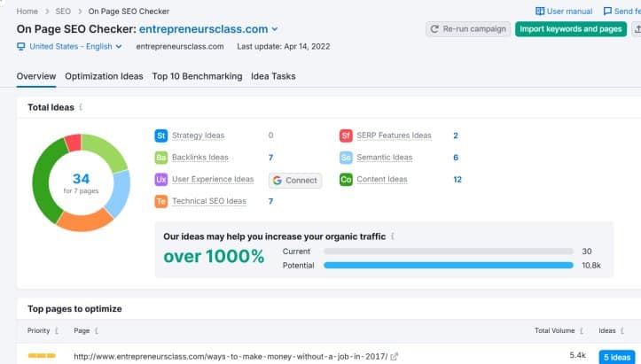Click info icon next to Ideas column
The width and height of the screenshot is (641, 364).
pos(622,331)
